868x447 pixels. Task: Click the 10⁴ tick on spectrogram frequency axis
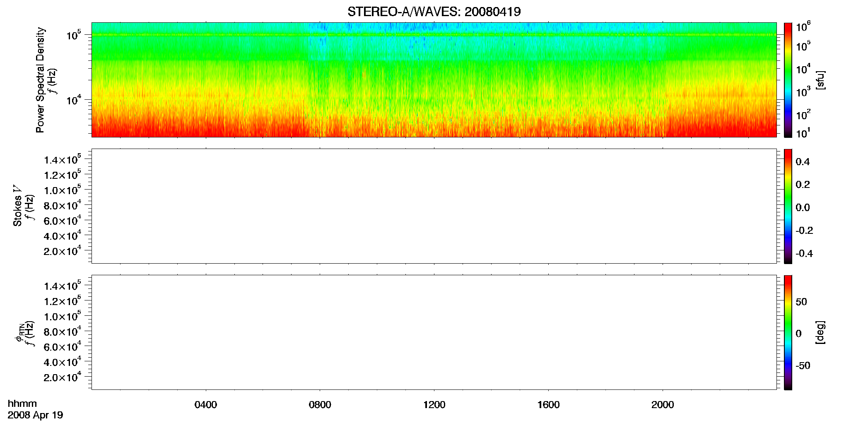pyautogui.click(x=74, y=99)
